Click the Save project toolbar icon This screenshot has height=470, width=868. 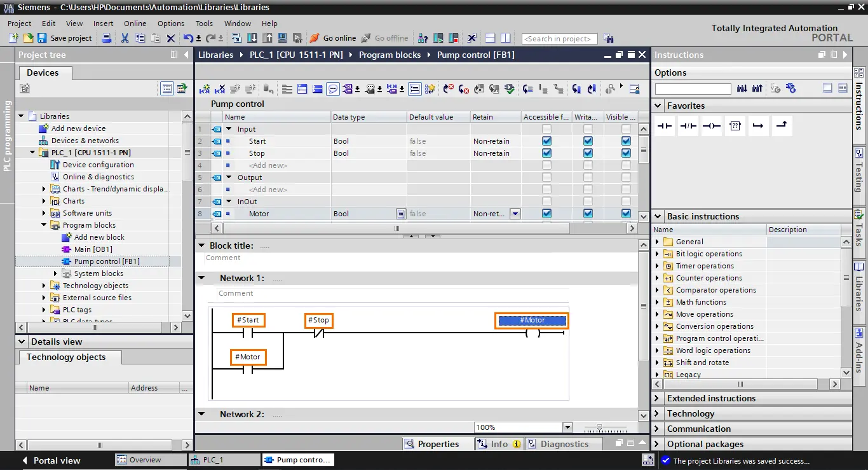42,38
